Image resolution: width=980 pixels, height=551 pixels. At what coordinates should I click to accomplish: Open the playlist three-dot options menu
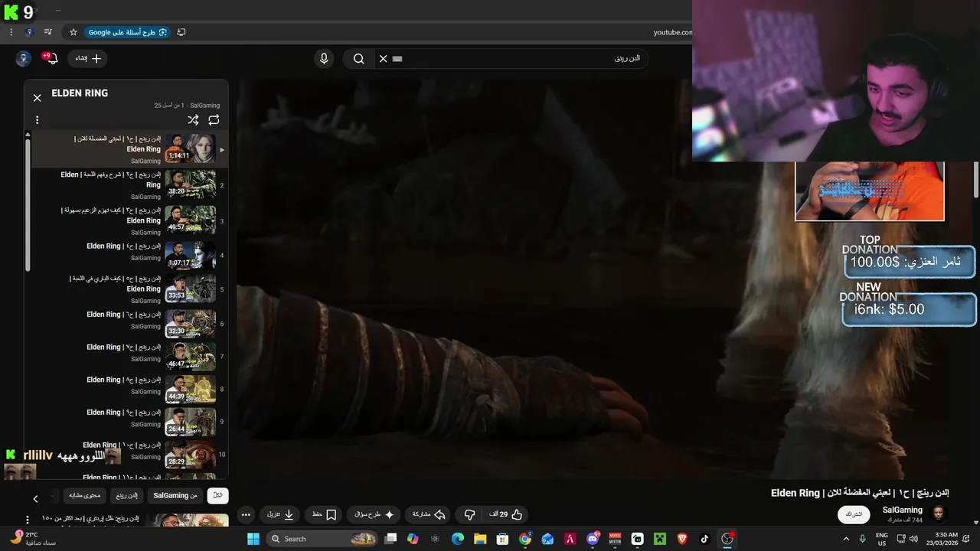[x=37, y=120]
